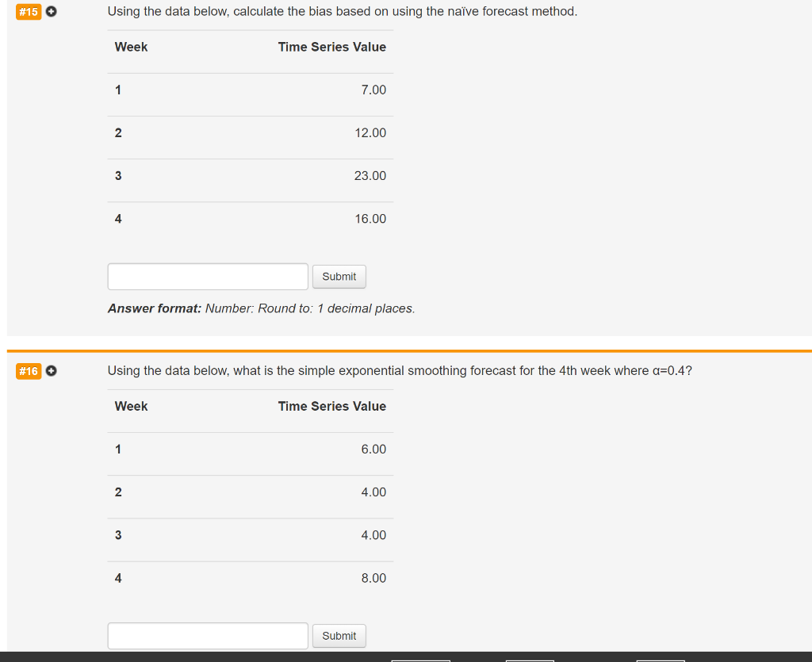Expand question #15 details via its circle icon
This screenshot has width=812, height=662.
pyautogui.click(x=51, y=12)
